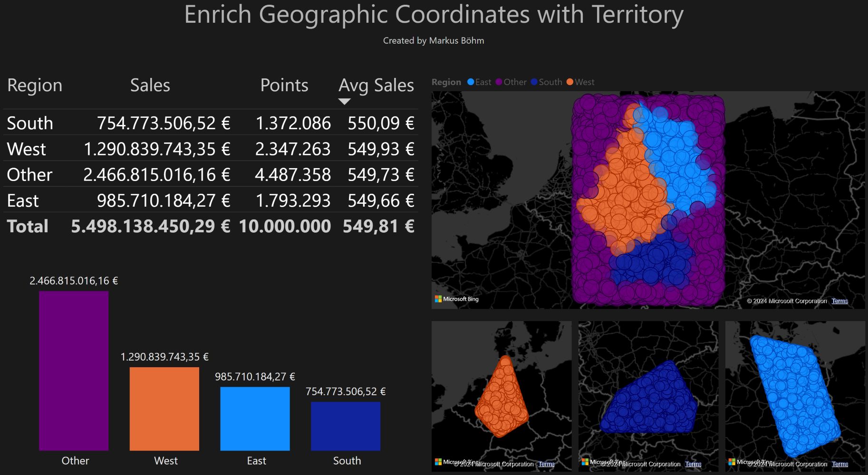The width and height of the screenshot is (868, 475).
Task: Click Sales value 754.773.506,52 € in table
Action: [x=164, y=123]
